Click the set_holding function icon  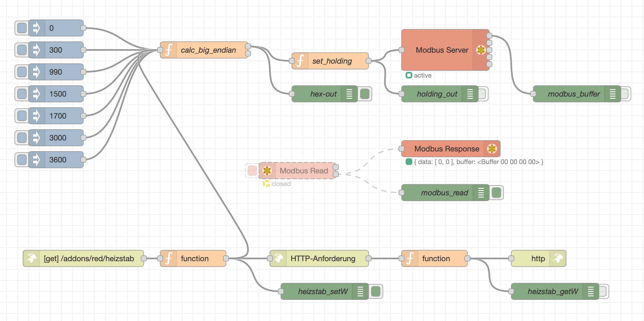pyautogui.click(x=300, y=61)
